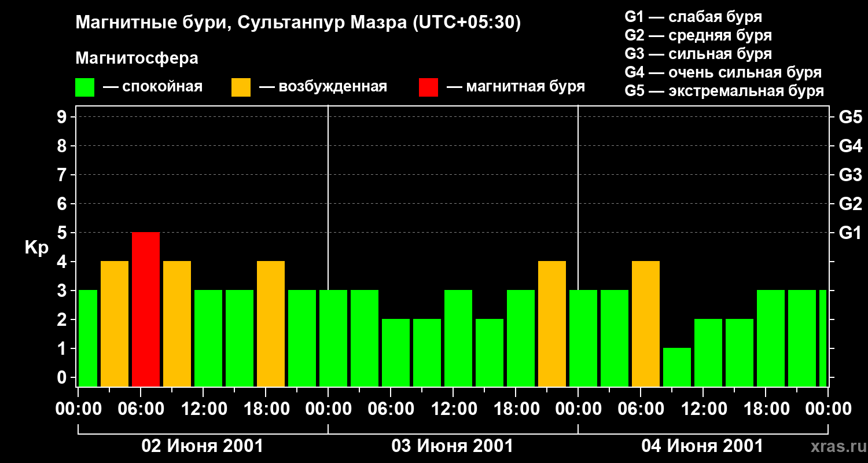Click the '— магнитная буря' legend label
The image size is (868, 463).
point(516,87)
